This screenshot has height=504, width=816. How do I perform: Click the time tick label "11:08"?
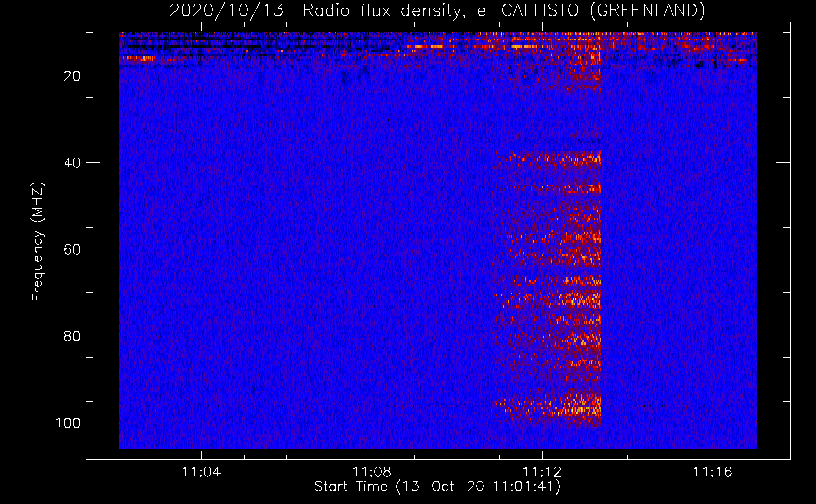(x=372, y=472)
